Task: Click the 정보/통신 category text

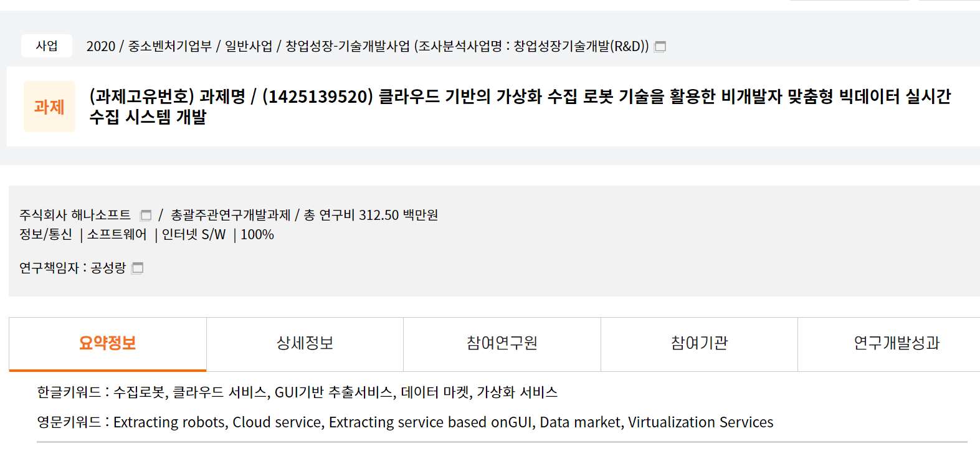Action: (45, 235)
